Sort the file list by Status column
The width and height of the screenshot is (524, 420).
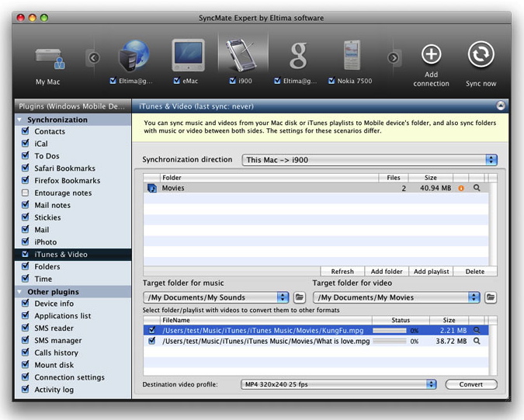tap(401, 320)
